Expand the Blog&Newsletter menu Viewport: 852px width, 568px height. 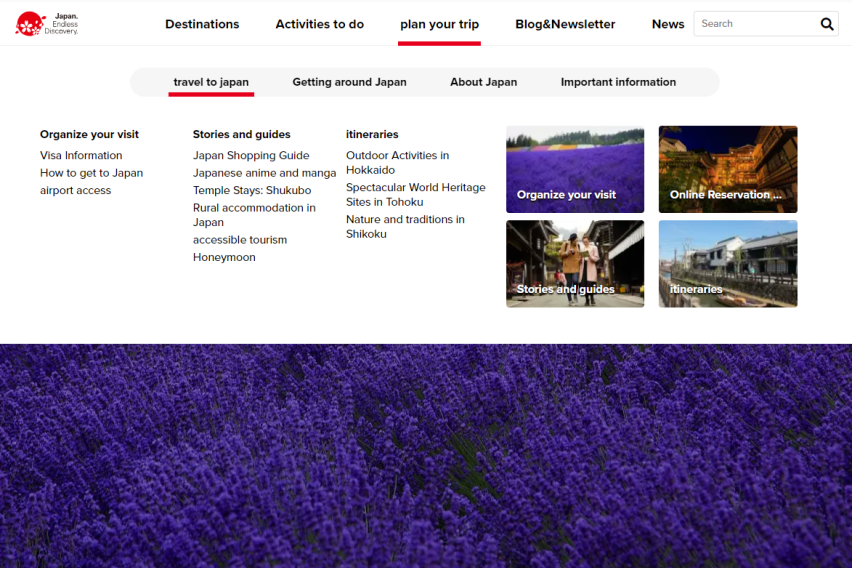coord(565,24)
